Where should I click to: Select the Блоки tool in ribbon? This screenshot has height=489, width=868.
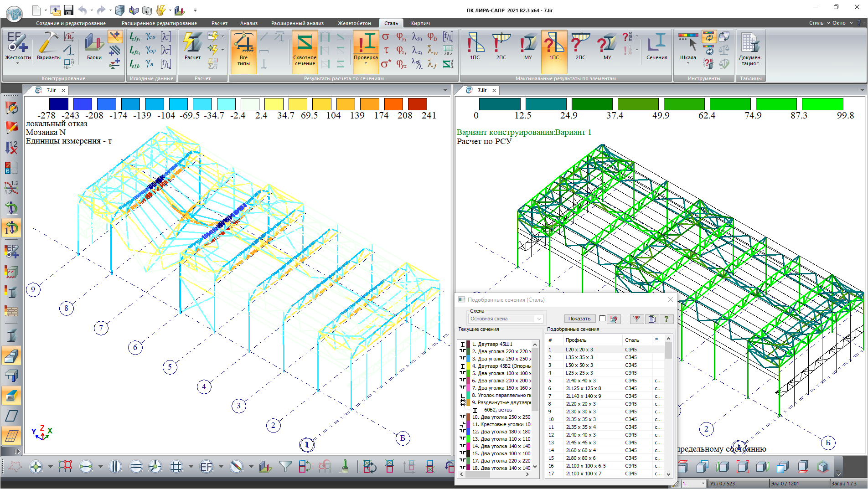click(x=94, y=46)
